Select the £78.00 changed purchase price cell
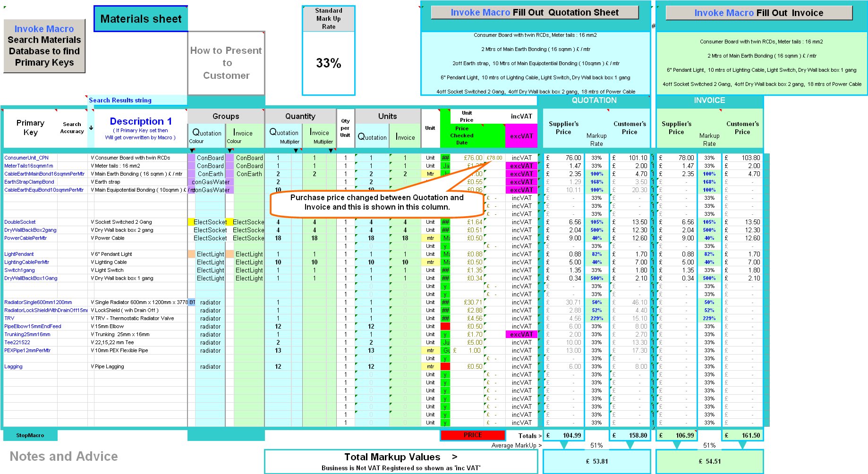Viewport: 868px width, 474px height. click(494, 158)
